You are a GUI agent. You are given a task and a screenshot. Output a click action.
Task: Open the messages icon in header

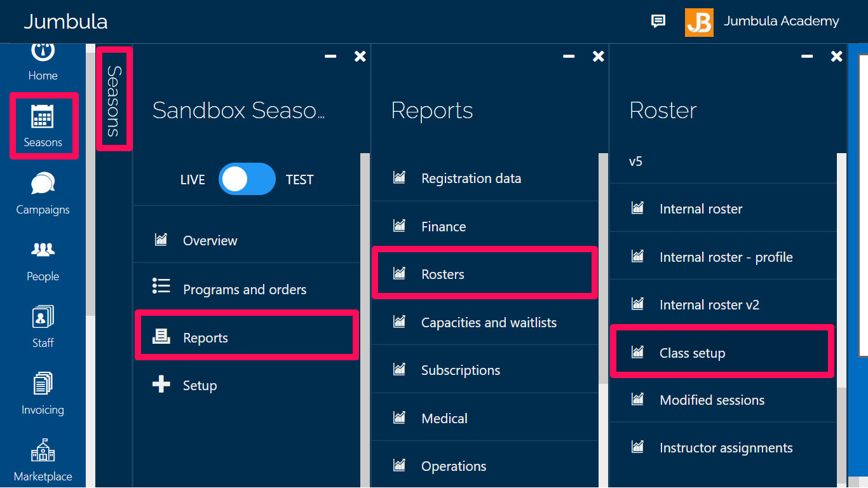tap(658, 22)
